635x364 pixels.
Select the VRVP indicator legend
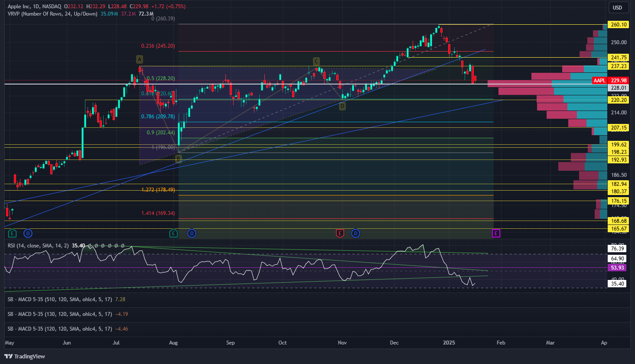click(x=52, y=14)
